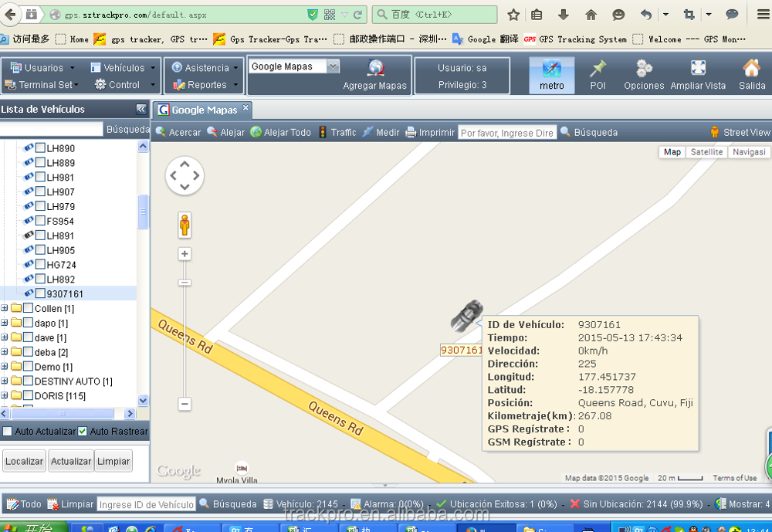This screenshot has height=532, width=772.
Task: Close the Google Mapas tab
Action: (245, 107)
